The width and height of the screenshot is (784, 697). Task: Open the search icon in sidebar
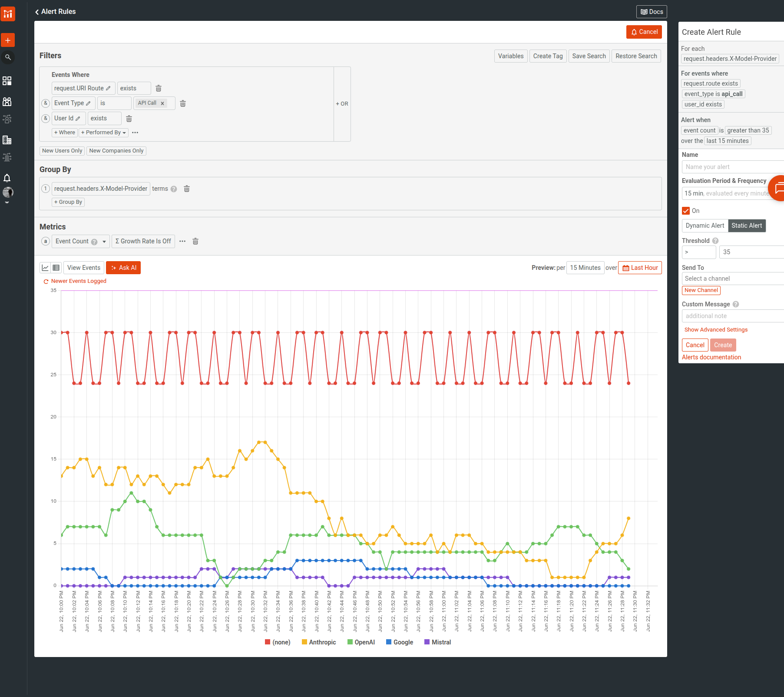click(x=8, y=57)
